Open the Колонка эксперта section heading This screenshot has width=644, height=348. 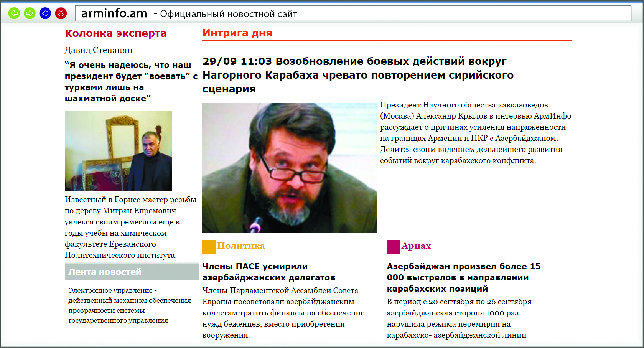pos(115,33)
